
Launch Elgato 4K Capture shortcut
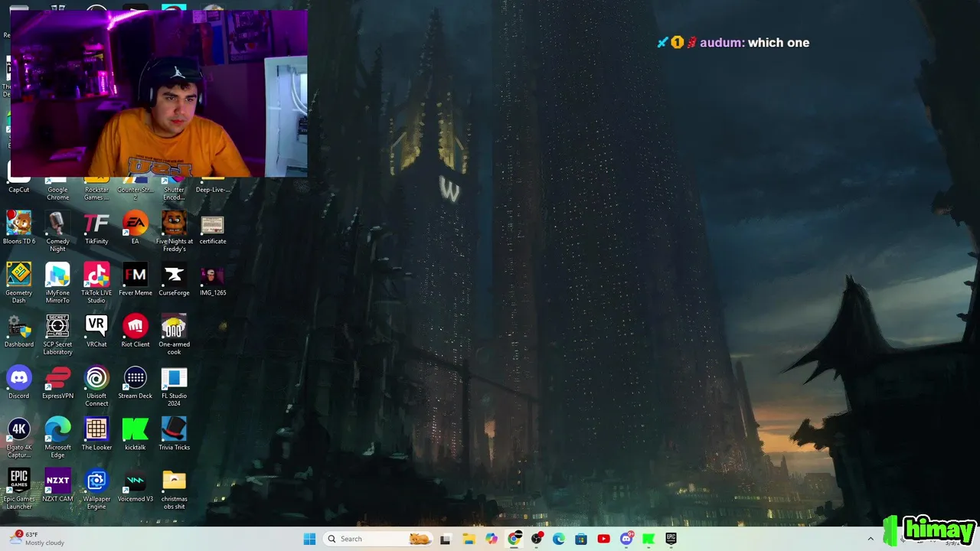(x=19, y=429)
